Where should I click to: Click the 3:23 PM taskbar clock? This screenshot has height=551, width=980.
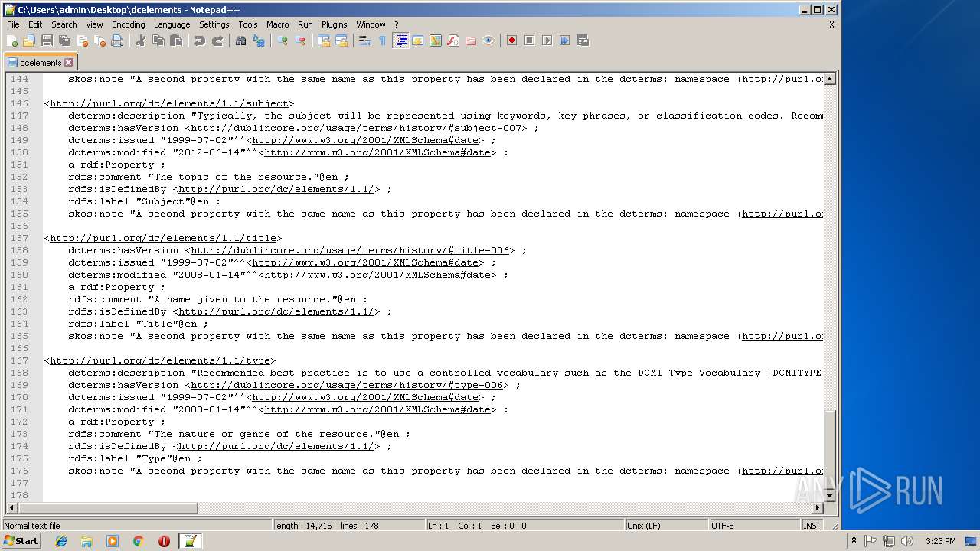point(940,541)
